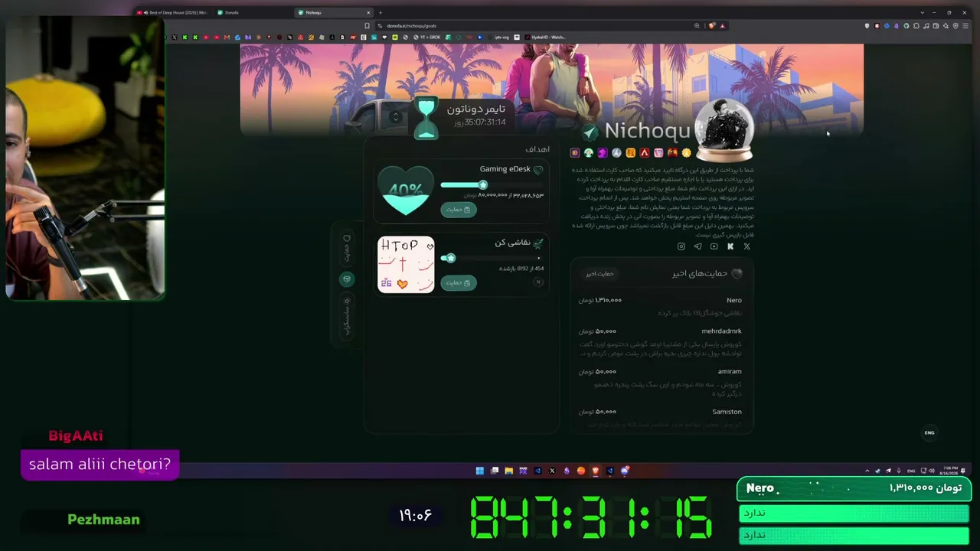Click the حمایت button under نقاشی کن
Image resolution: width=980 pixels, height=551 pixels.
459,282
